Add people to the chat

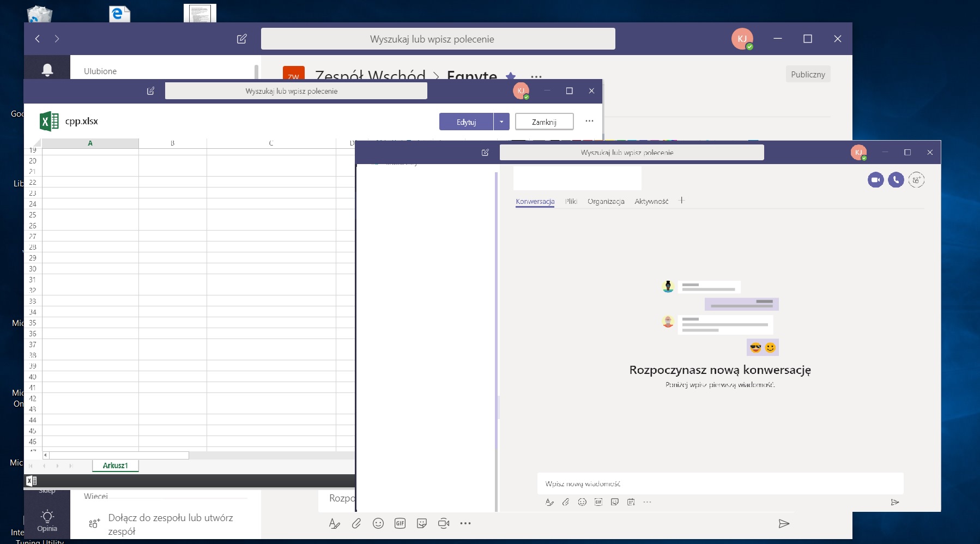pyautogui.click(x=916, y=180)
